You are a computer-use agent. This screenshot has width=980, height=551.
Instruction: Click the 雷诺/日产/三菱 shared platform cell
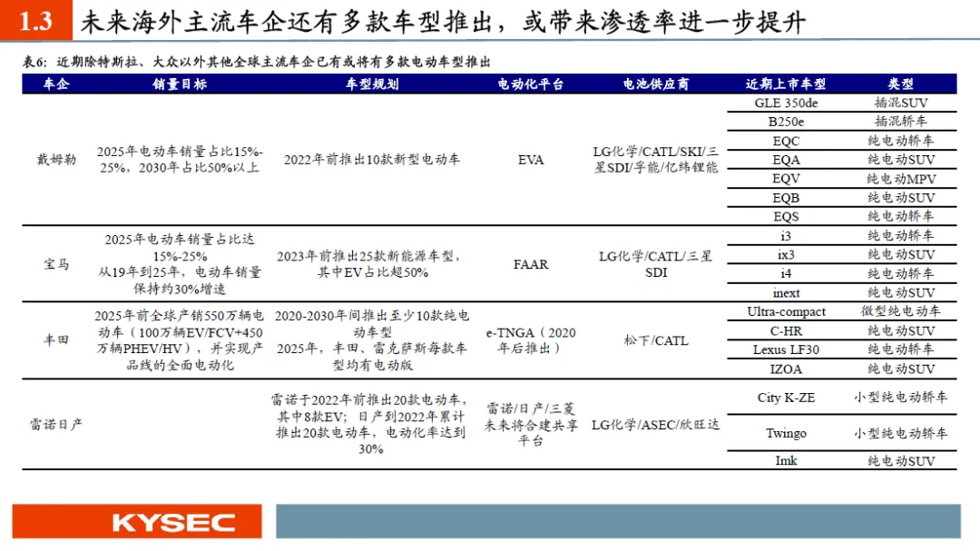(531, 425)
